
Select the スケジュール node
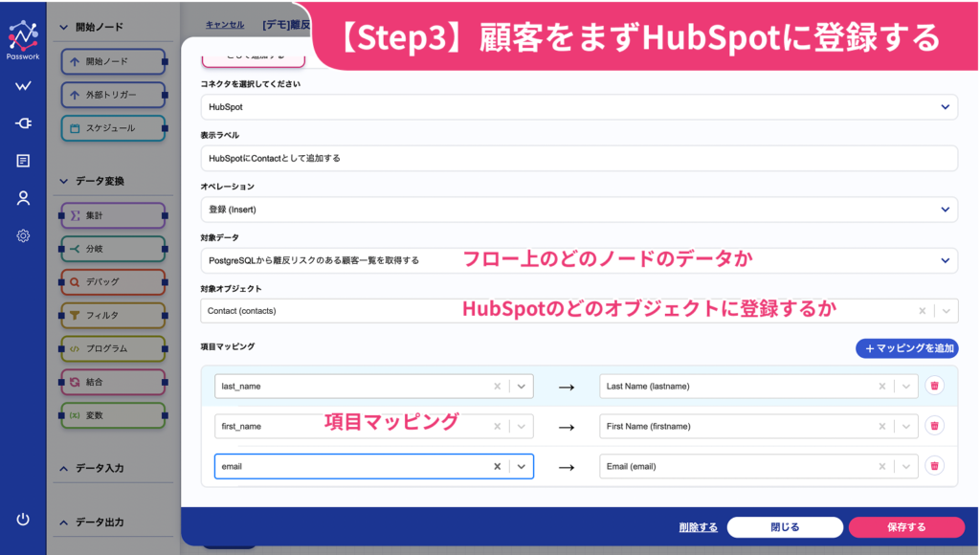point(113,128)
